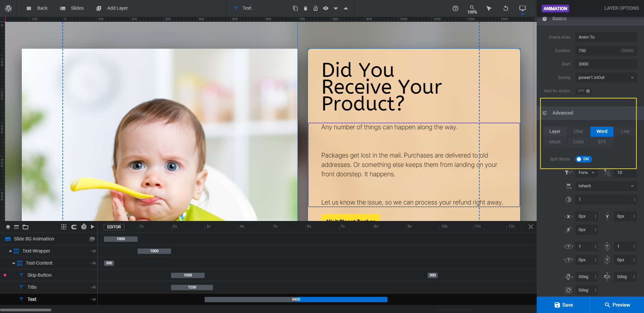The image size is (644, 313).
Task: Select the Layer animation tab
Action: tap(555, 131)
